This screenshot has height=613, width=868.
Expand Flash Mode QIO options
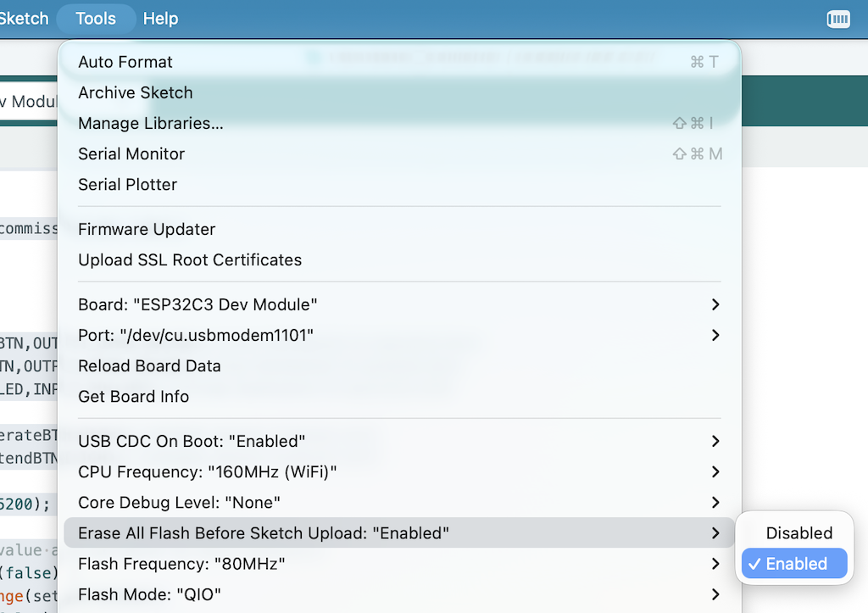coord(398,594)
